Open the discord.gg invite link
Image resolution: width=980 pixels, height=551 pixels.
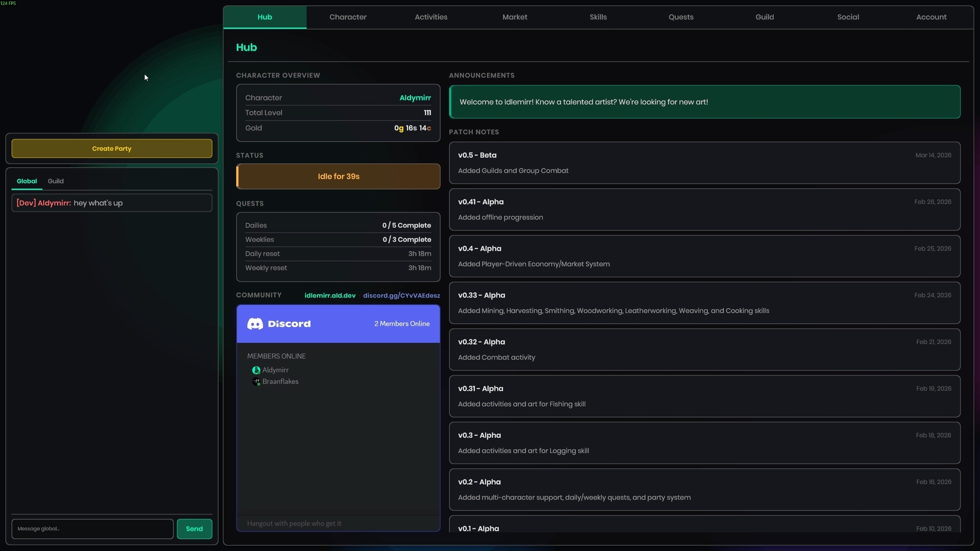pos(401,295)
